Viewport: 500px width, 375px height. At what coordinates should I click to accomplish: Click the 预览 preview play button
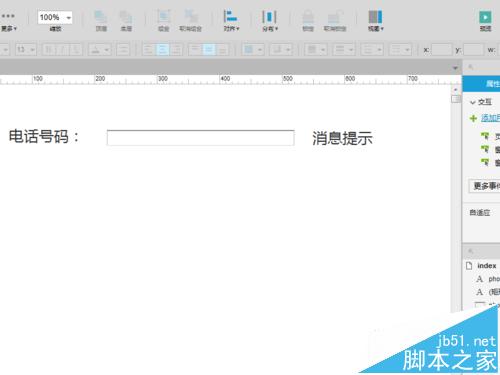click(x=485, y=17)
